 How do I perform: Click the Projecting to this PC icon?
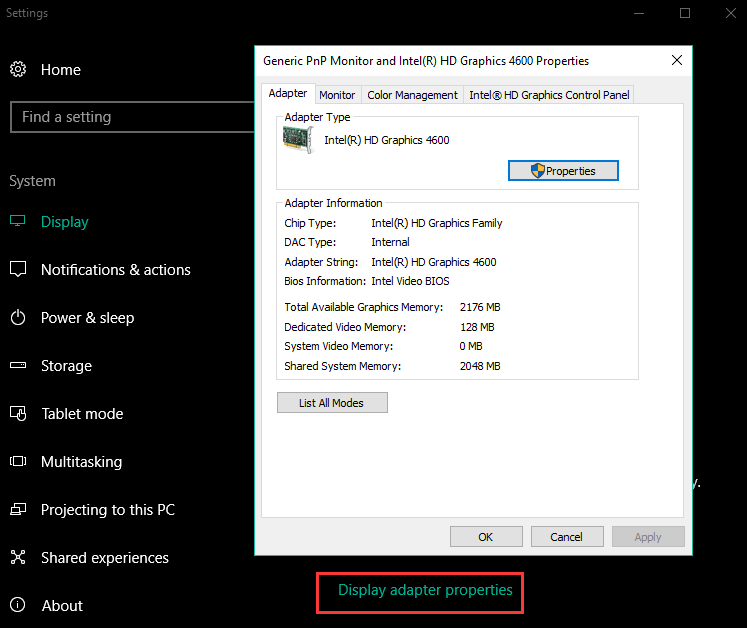pos(18,510)
